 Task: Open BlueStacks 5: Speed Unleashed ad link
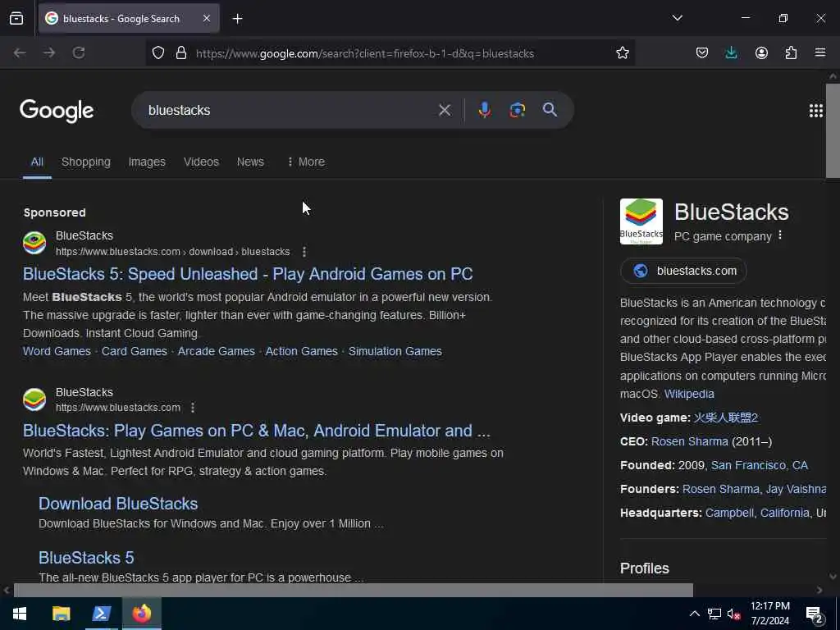click(x=248, y=274)
